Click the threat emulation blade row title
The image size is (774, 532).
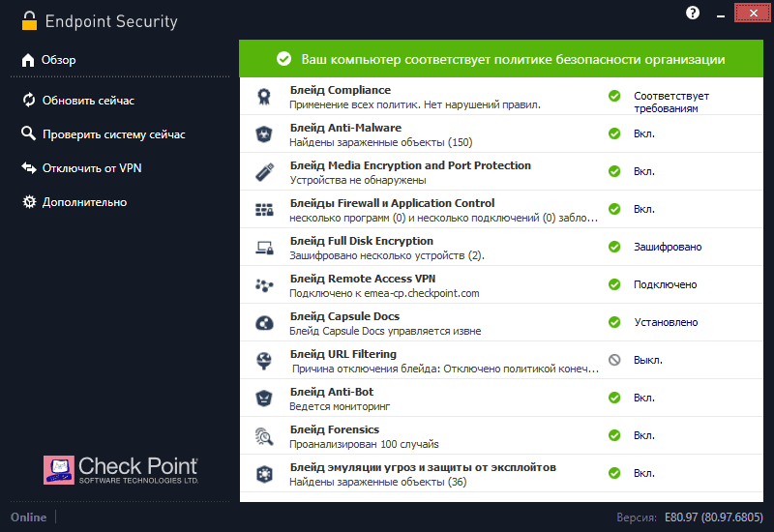[423, 467]
